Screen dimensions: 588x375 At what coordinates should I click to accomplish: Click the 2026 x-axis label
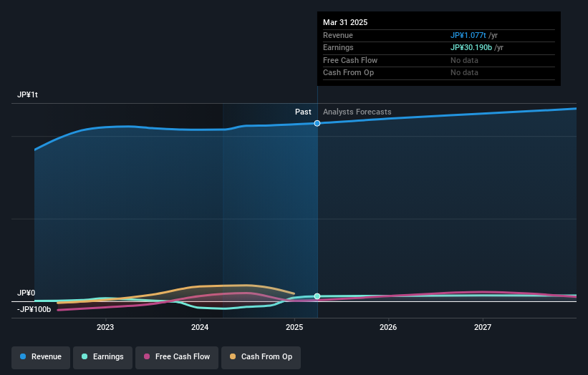pyautogui.click(x=388, y=327)
